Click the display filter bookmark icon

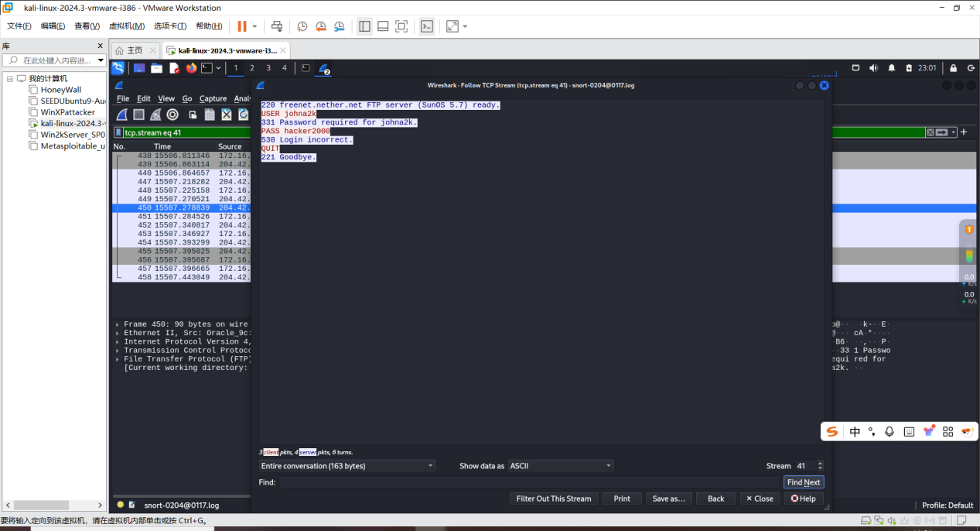[x=118, y=132]
